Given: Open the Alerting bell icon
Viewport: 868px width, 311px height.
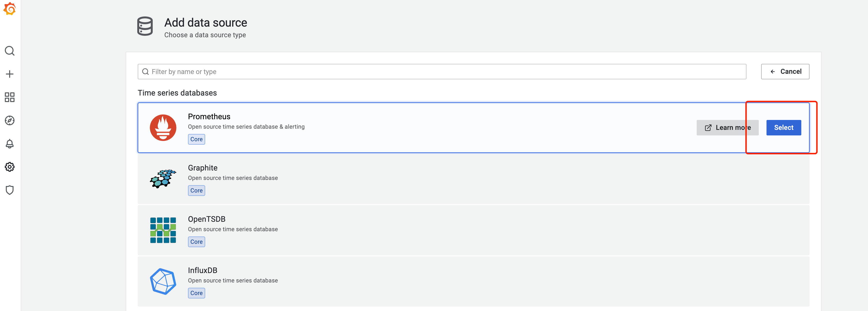Looking at the screenshot, I should (x=10, y=144).
